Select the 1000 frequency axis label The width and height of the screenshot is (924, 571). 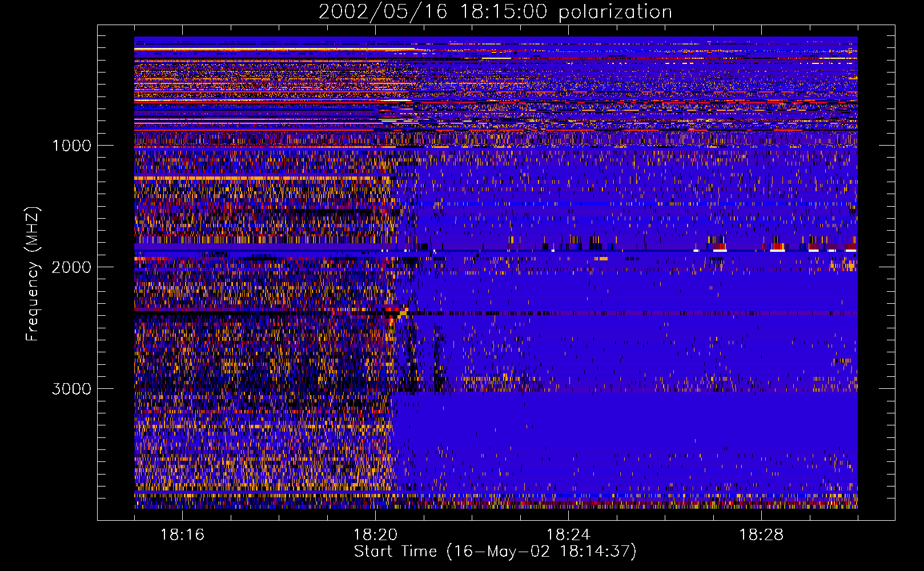click(71, 146)
